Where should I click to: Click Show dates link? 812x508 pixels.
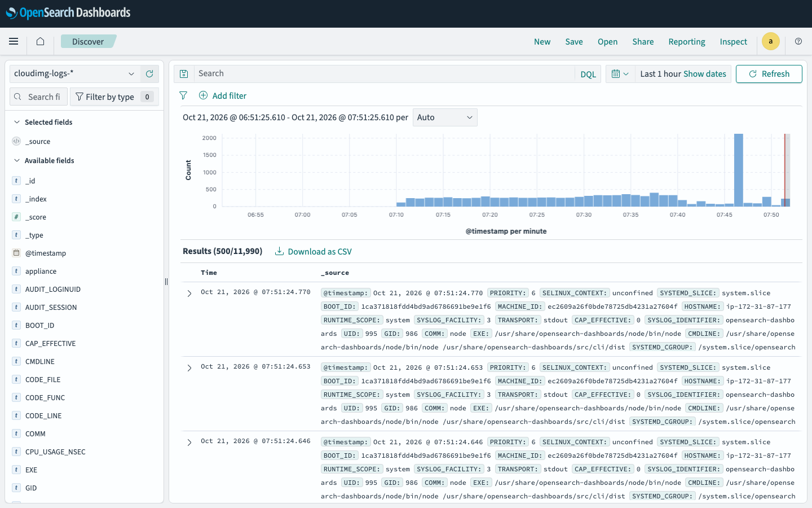click(705, 74)
